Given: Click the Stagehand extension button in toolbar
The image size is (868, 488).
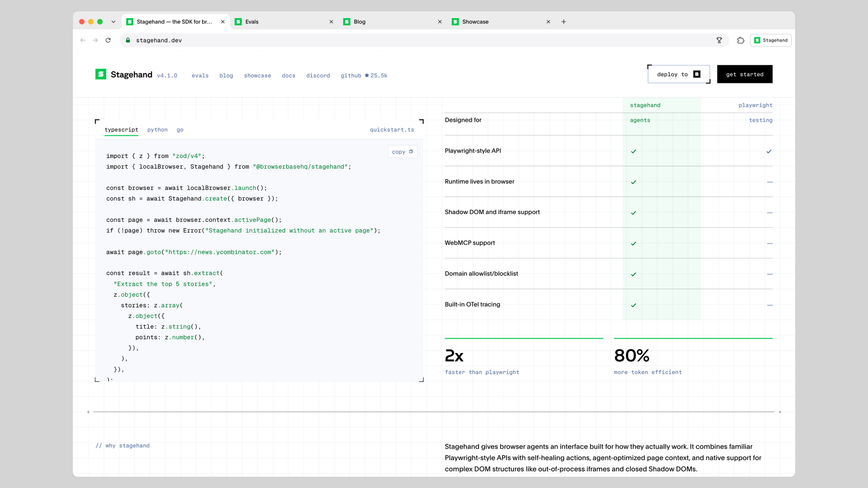Looking at the screenshot, I should (771, 40).
